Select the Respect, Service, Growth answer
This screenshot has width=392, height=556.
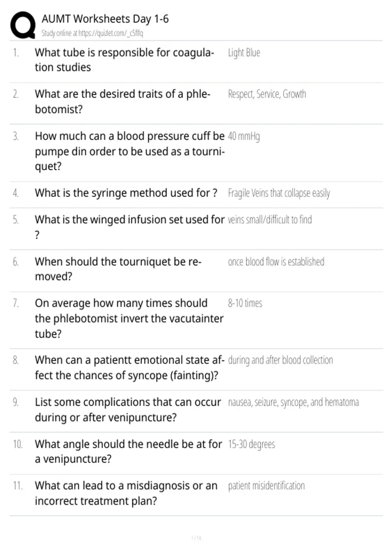(x=267, y=94)
